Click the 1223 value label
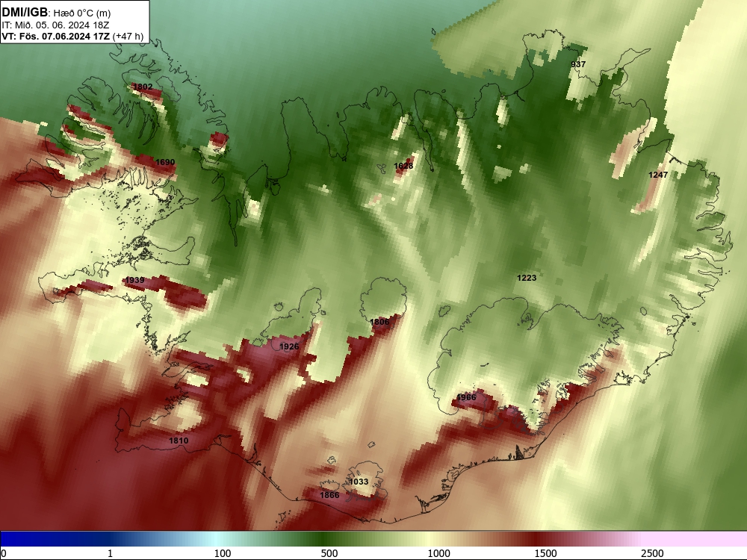 [x=527, y=278]
